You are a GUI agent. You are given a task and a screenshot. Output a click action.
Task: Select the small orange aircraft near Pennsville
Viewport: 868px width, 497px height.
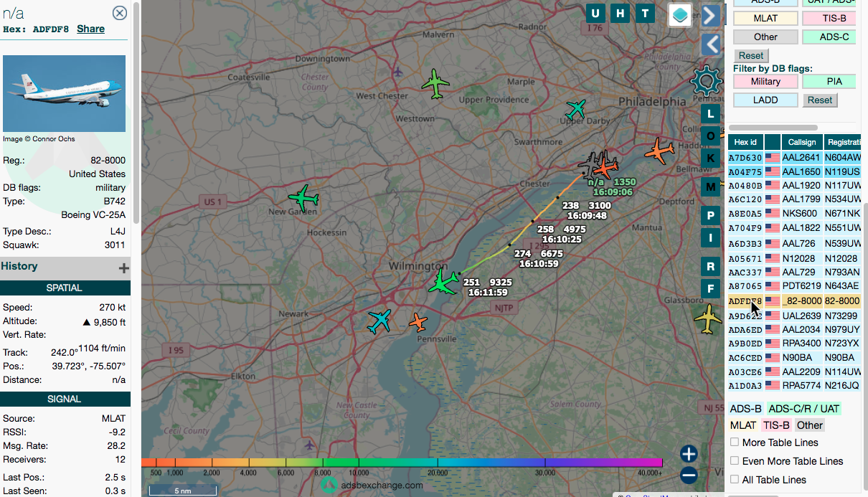(x=418, y=322)
